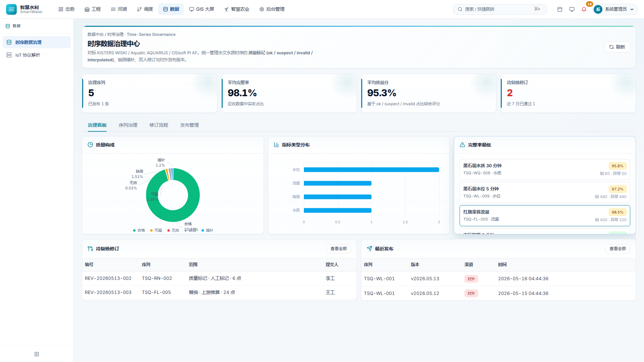Focus the 搜索 / 快捷跳转 search field

point(500,9)
